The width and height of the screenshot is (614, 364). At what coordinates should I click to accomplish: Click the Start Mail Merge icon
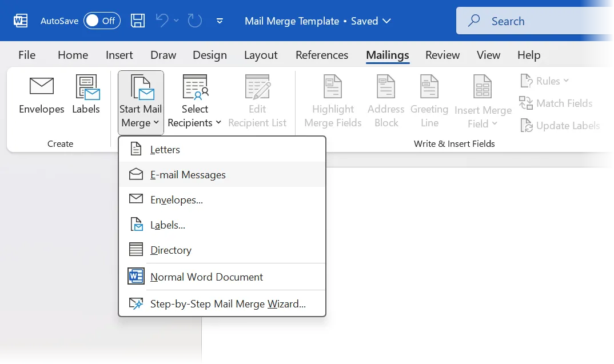point(142,87)
